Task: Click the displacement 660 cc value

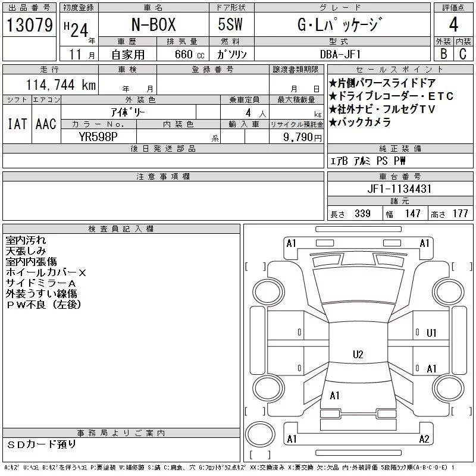Action: (x=189, y=54)
